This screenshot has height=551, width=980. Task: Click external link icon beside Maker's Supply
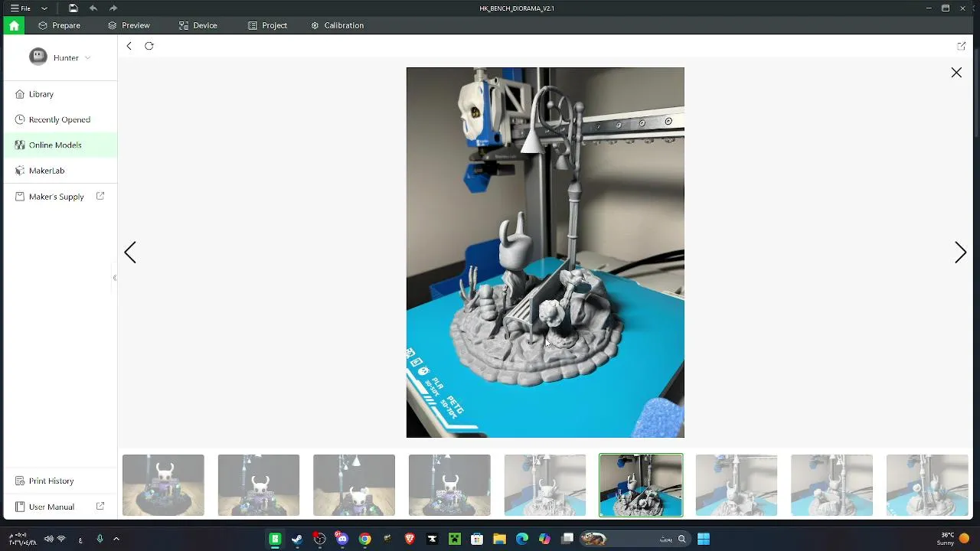pos(100,196)
